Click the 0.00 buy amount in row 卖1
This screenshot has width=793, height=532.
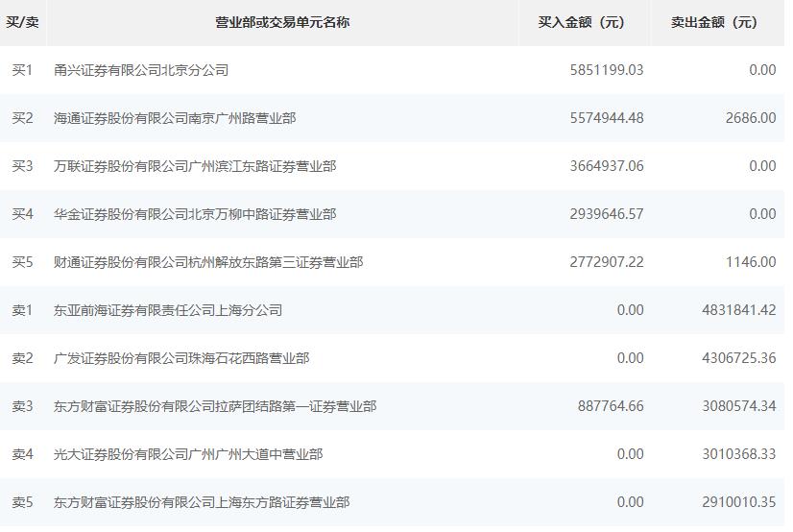click(x=631, y=310)
